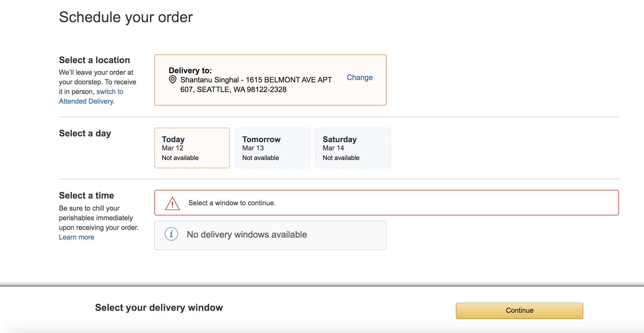The height and width of the screenshot is (333, 644).
Task: Click the Select a window to continue alert
Action: click(x=386, y=203)
